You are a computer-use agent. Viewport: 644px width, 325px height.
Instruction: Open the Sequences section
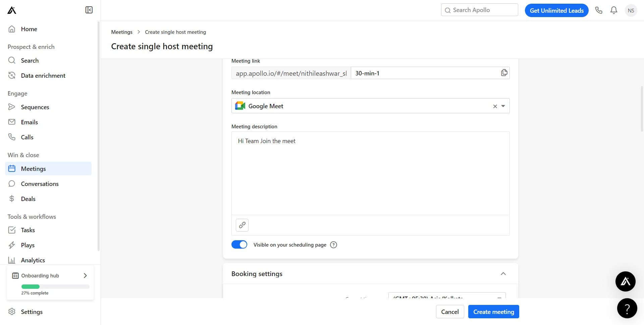click(35, 107)
